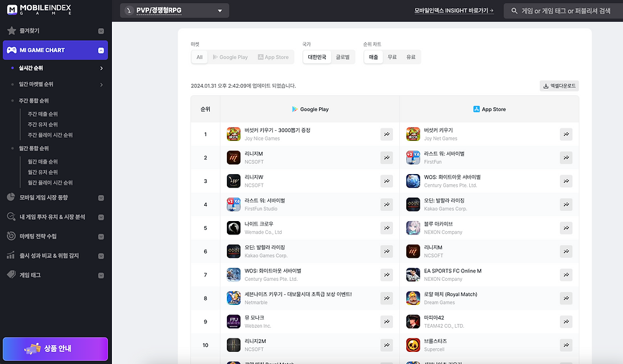
Task: Click the 출시 성과 비교 bar chart icon
Action: click(11, 255)
